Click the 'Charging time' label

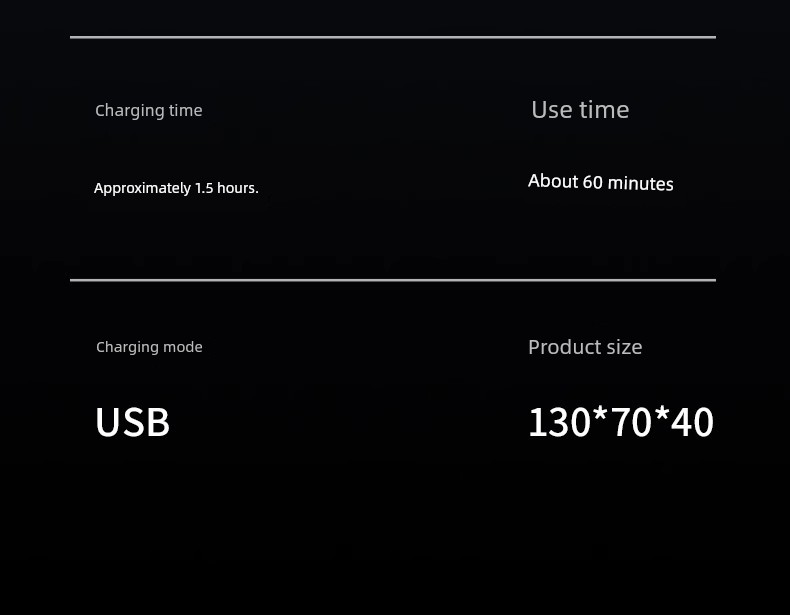149,111
